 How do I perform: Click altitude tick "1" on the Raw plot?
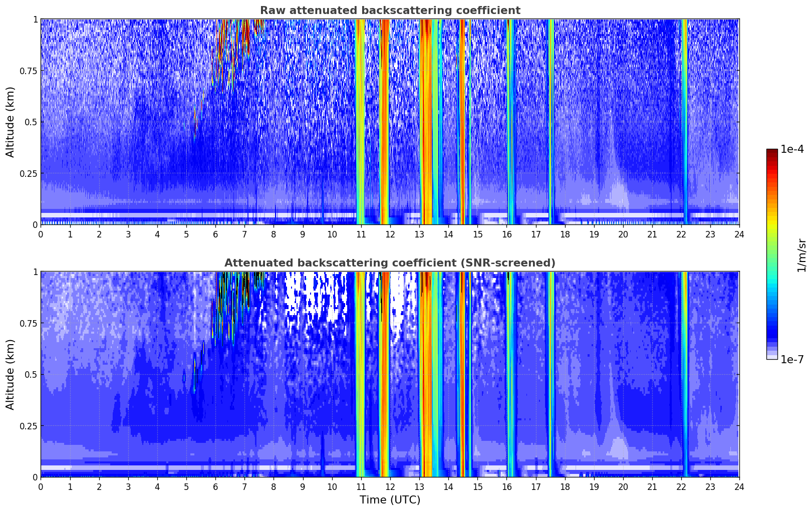coord(35,20)
